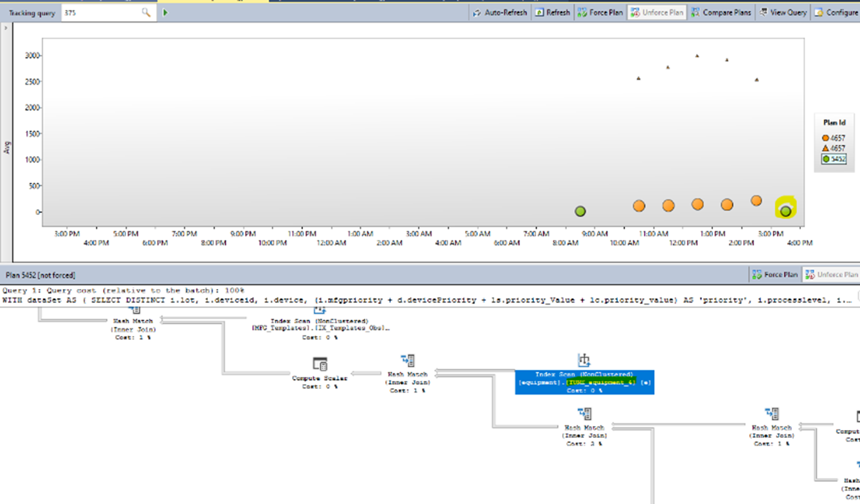Screen dimensions: 860x504
Task: Select the Force Plan toolbar icon
Action: point(600,12)
